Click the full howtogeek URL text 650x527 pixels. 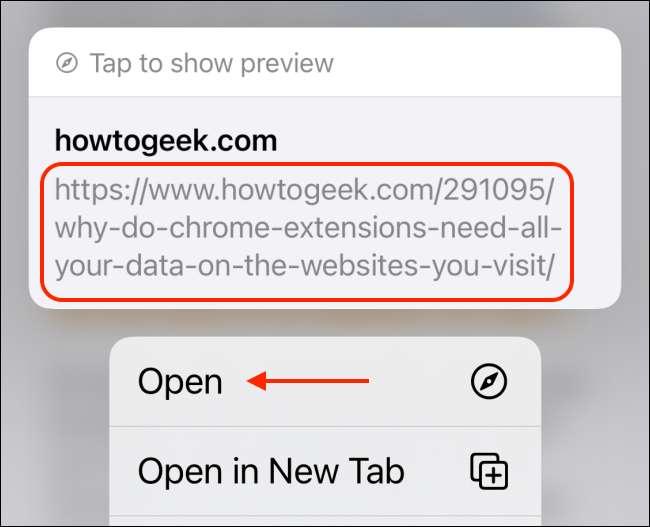tap(308, 228)
